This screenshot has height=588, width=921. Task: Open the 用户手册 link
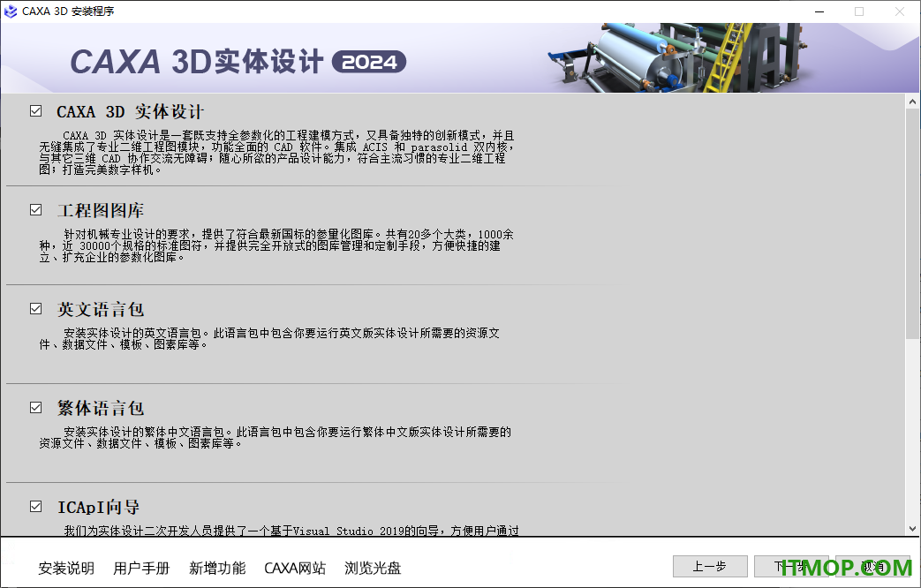point(141,568)
